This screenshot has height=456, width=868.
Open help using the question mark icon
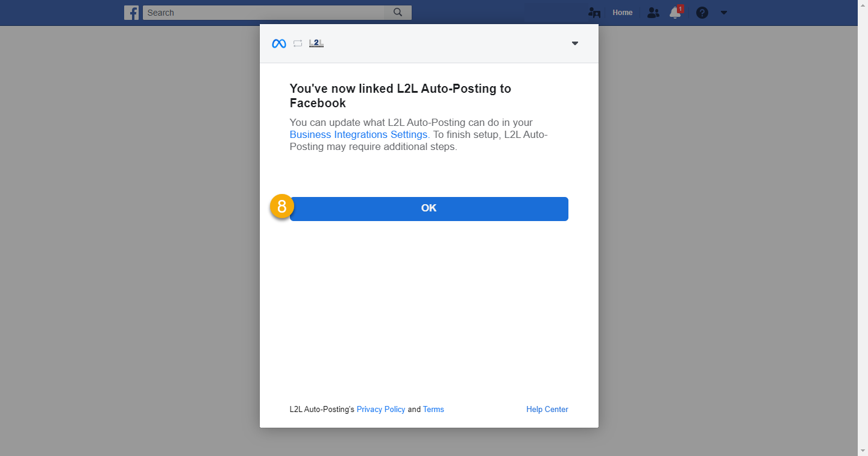pos(702,12)
